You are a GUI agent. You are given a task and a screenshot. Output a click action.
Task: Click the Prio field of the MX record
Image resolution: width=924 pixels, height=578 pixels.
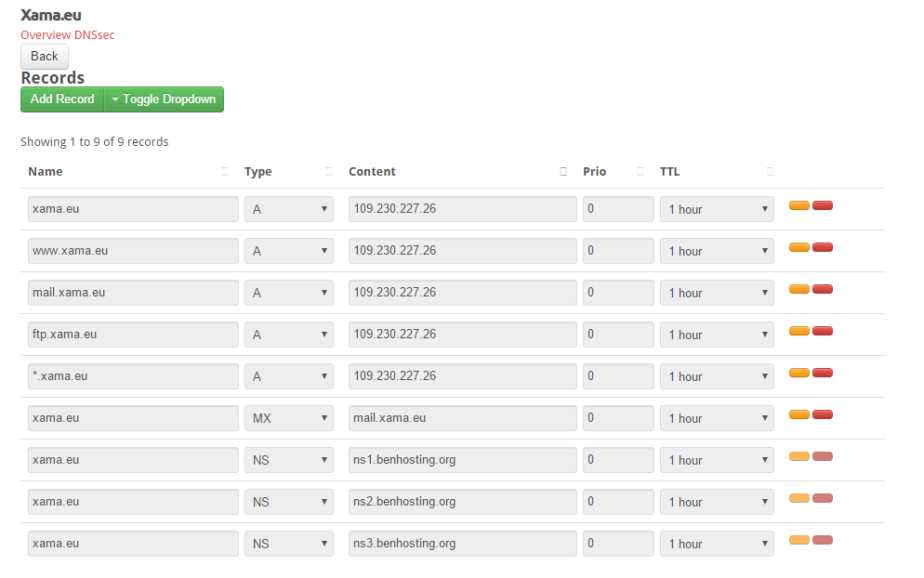tap(618, 418)
